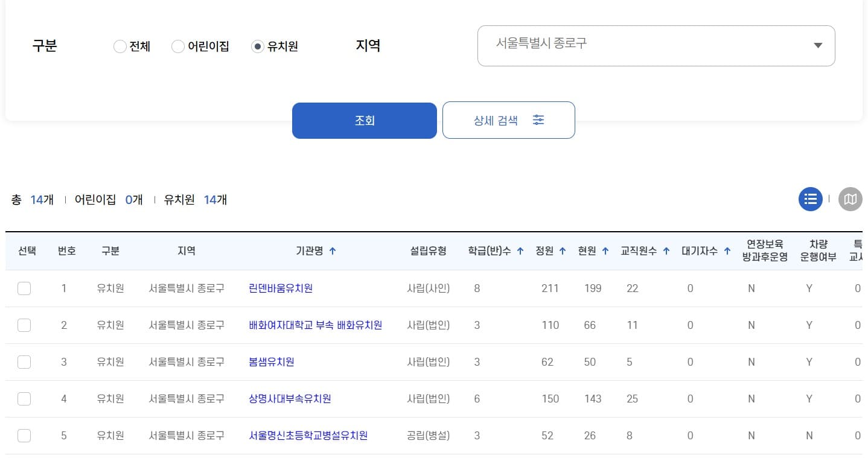Open the 배화유치원 link
Viewport: 868px width, 458px height.
tap(316, 325)
